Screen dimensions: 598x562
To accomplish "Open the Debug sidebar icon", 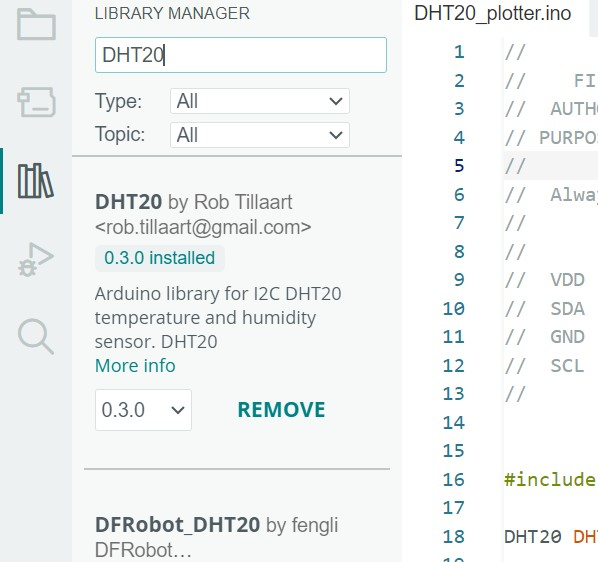I will (36, 259).
